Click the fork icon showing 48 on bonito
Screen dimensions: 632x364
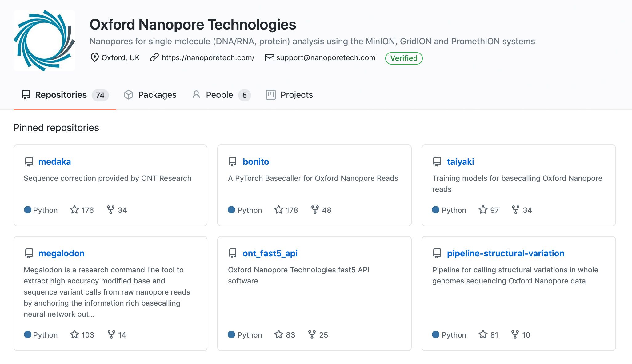click(x=315, y=210)
